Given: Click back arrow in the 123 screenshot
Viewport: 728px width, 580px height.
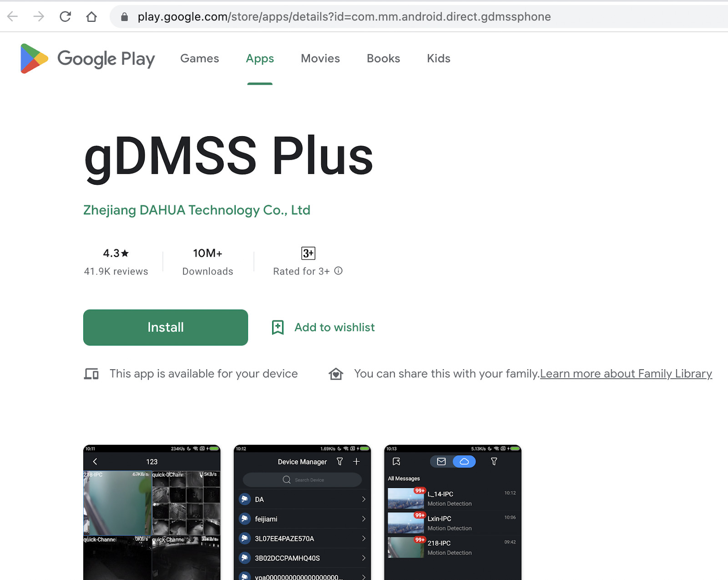Looking at the screenshot, I should 95,462.
